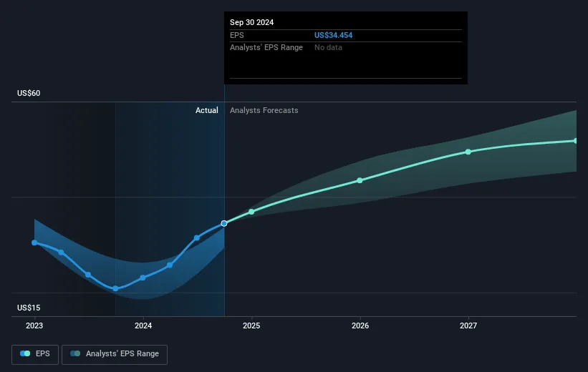Click the forecast data point at 2026
The width and height of the screenshot is (588, 372).
pos(360,180)
